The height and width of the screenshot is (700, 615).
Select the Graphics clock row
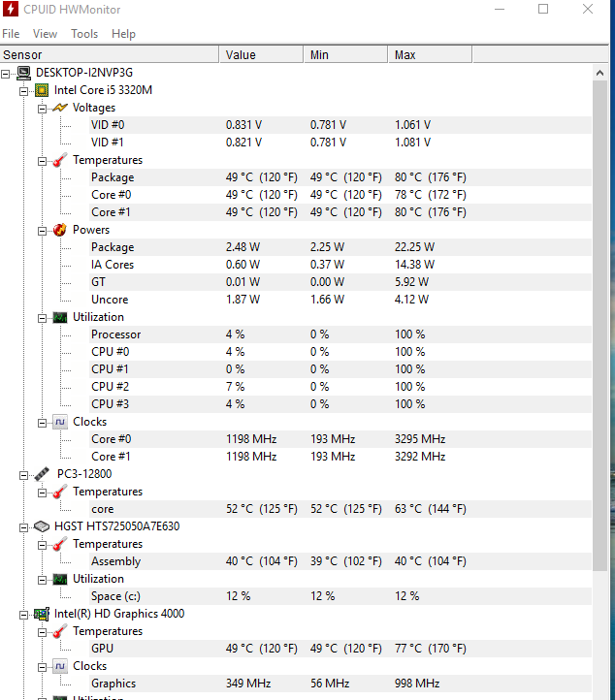click(x=340, y=684)
